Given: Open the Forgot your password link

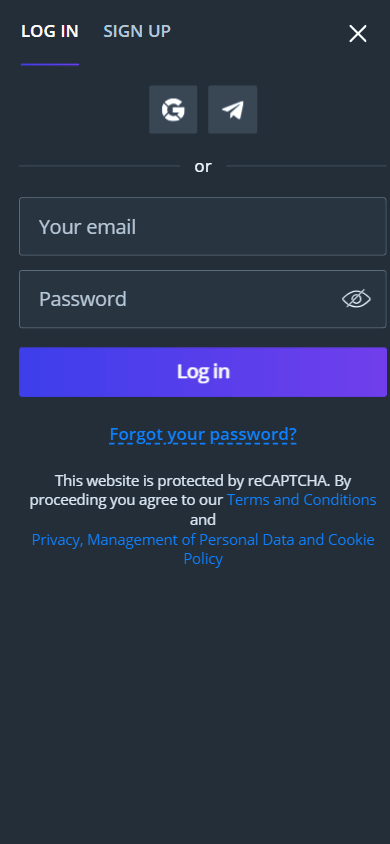Looking at the screenshot, I should 203,434.
